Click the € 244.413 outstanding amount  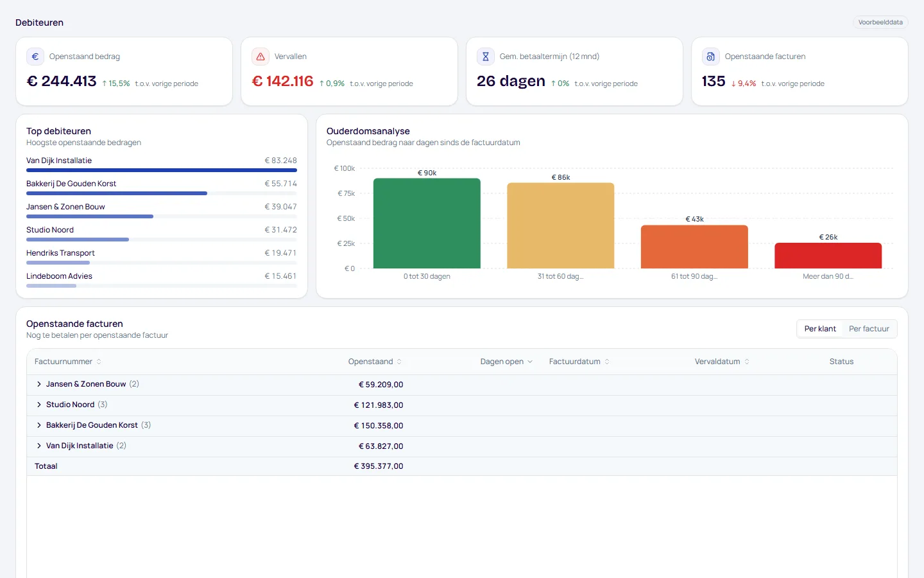(x=62, y=82)
